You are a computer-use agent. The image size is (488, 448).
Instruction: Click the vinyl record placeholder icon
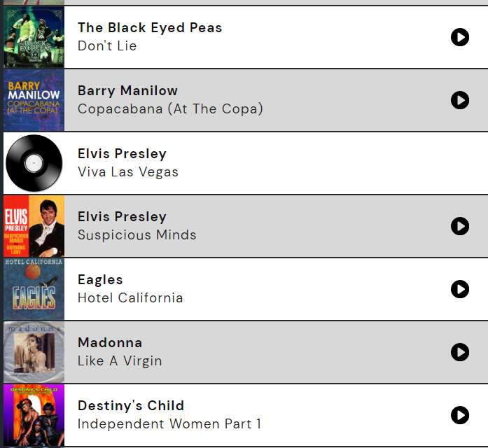click(x=34, y=163)
